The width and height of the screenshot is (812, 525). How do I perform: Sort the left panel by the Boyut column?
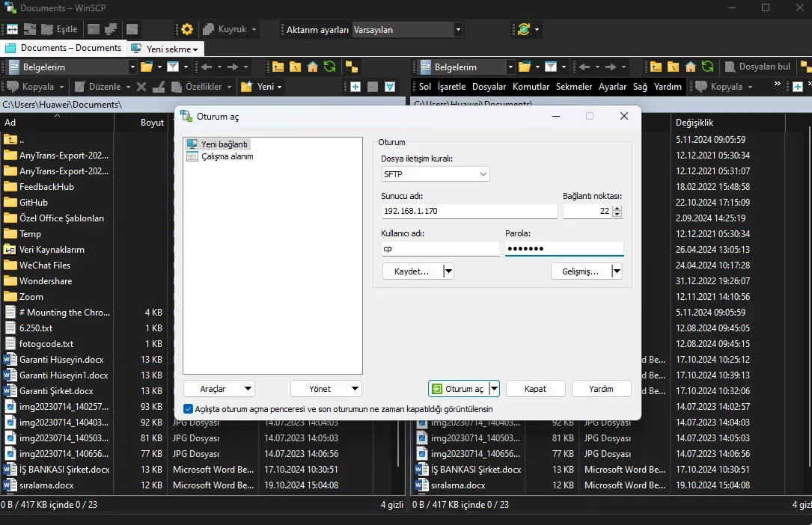click(x=141, y=123)
